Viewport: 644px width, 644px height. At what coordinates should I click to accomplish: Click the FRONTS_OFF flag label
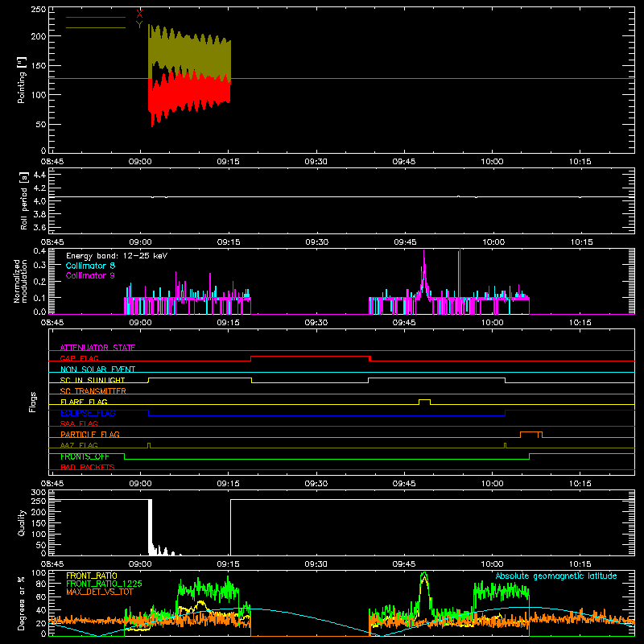tap(85, 456)
